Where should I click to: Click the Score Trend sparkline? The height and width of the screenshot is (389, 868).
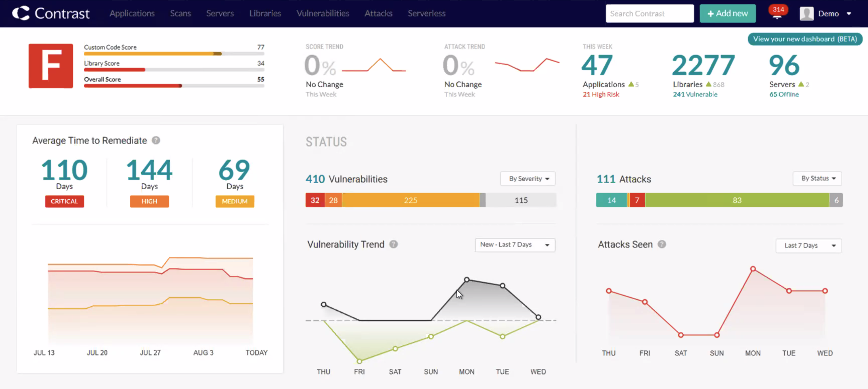pos(374,65)
